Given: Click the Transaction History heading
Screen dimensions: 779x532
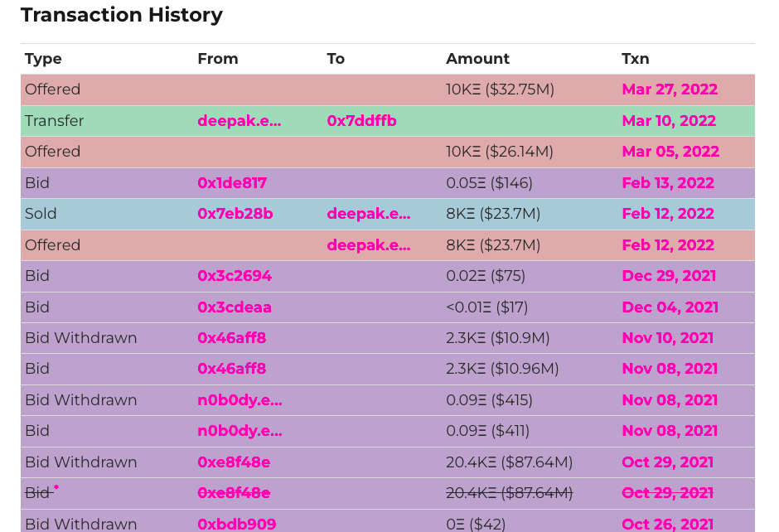Looking at the screenshot, I should [122, 15].
